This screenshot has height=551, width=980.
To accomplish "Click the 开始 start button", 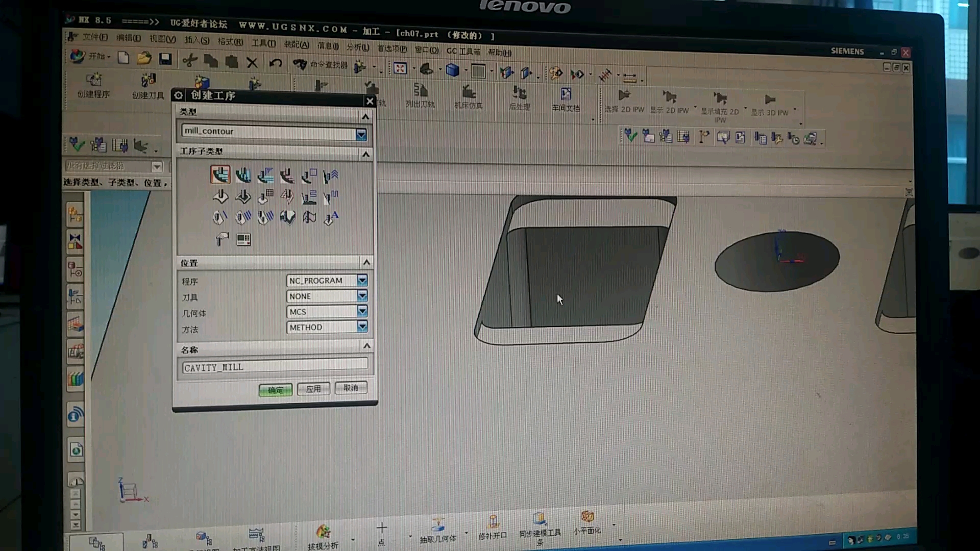I will [90, 56].
